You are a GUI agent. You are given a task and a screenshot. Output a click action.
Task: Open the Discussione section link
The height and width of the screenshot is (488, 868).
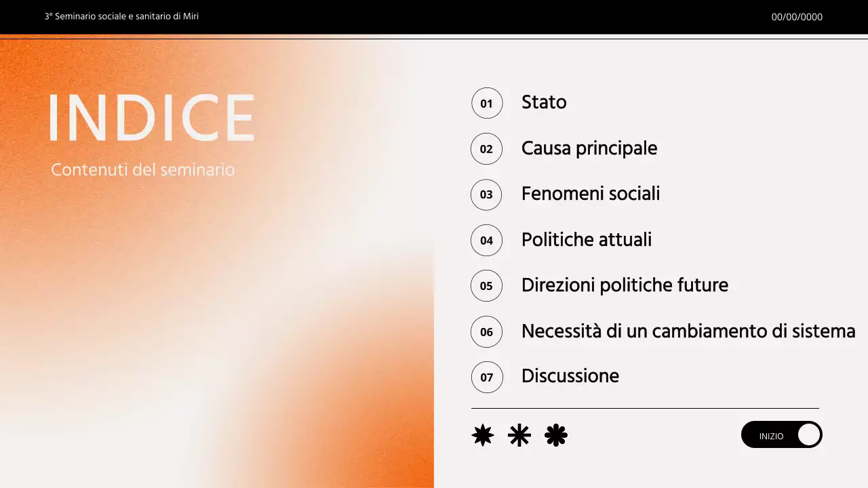pyautogui.click(x=570, y=376)
